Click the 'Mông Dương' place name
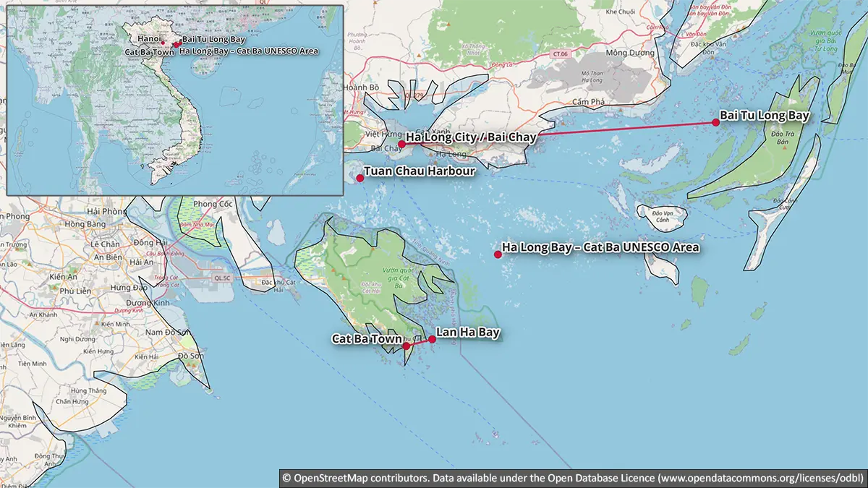This screenshot has width=868, height=488. tap(629, 53)
